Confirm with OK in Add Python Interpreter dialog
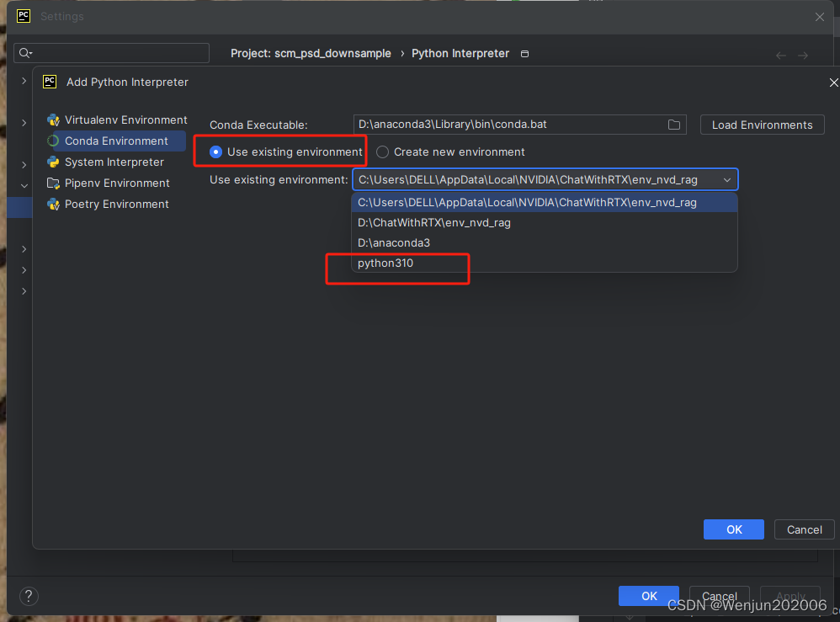This screenshot has width=840, height=622. [x=733, y=529]
